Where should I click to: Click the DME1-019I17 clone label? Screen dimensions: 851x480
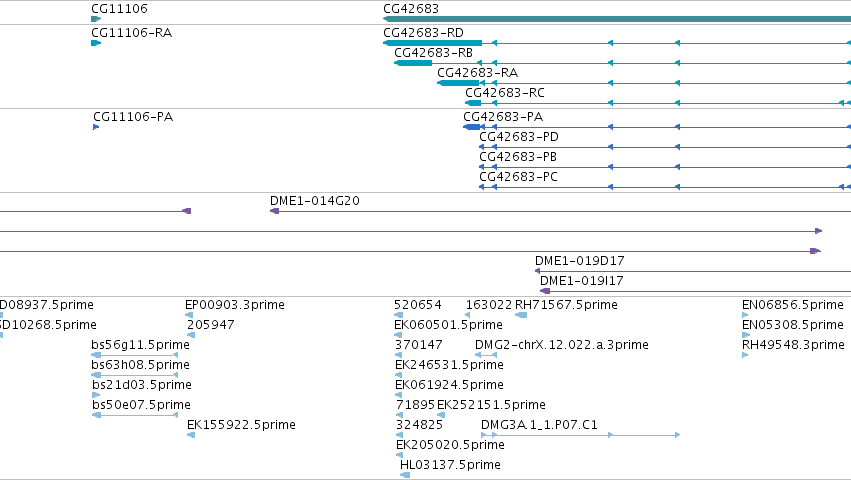coord(582,281)
